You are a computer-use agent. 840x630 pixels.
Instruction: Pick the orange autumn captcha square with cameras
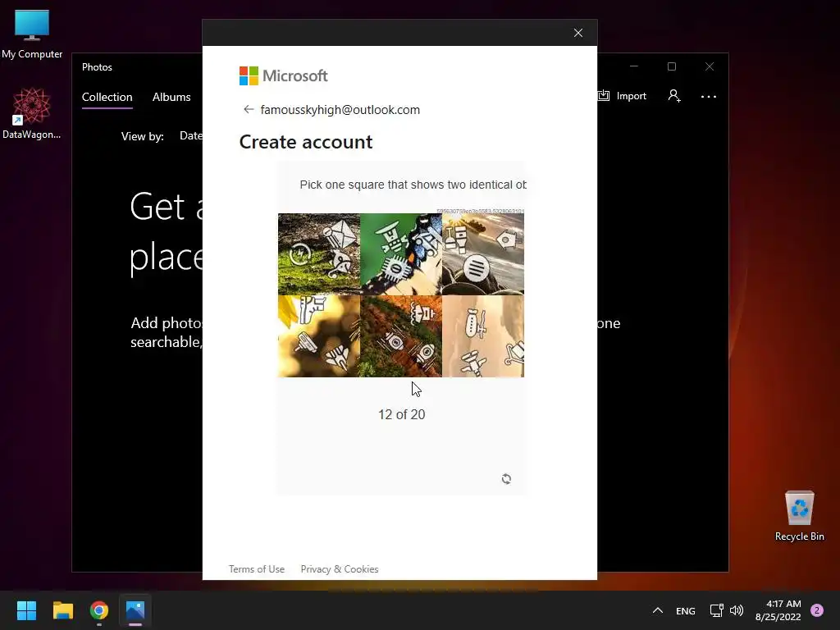pyautogui.click(x=400, y=336)
